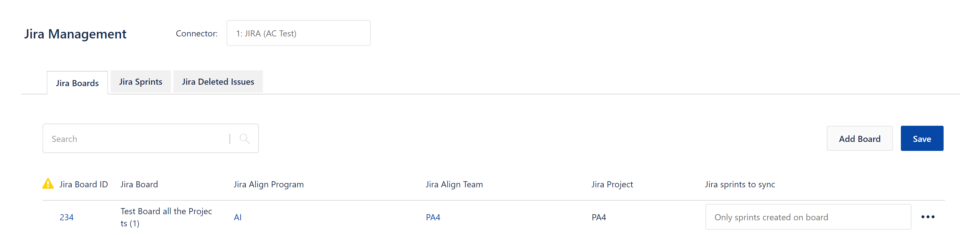Screen dimensions: 980x235
Task: Open the PA4 team link
Action: pyautogui.click(x=433, y=217)
